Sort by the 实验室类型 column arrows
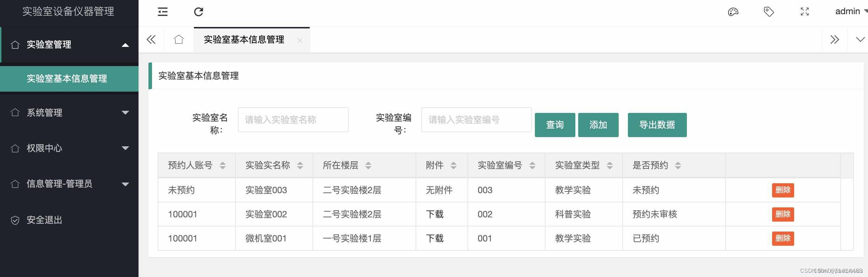 pyautogui.click(x=610, y=165)
